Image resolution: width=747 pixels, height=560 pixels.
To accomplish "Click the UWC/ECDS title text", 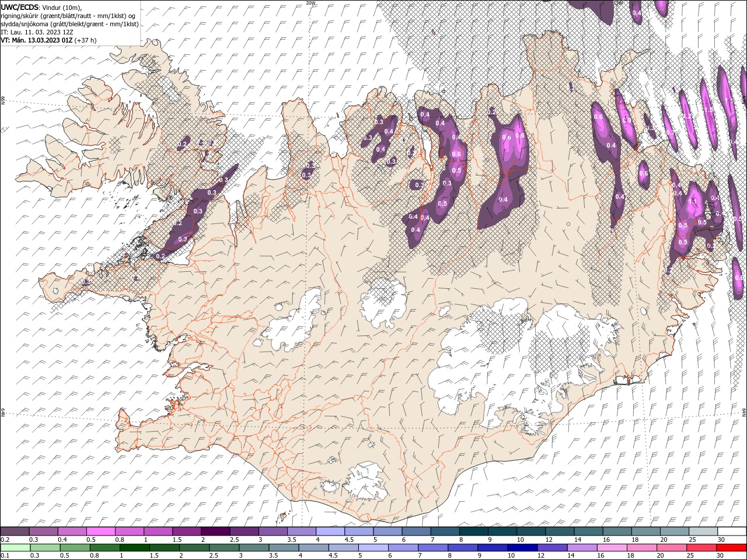I will coord(20,7).
